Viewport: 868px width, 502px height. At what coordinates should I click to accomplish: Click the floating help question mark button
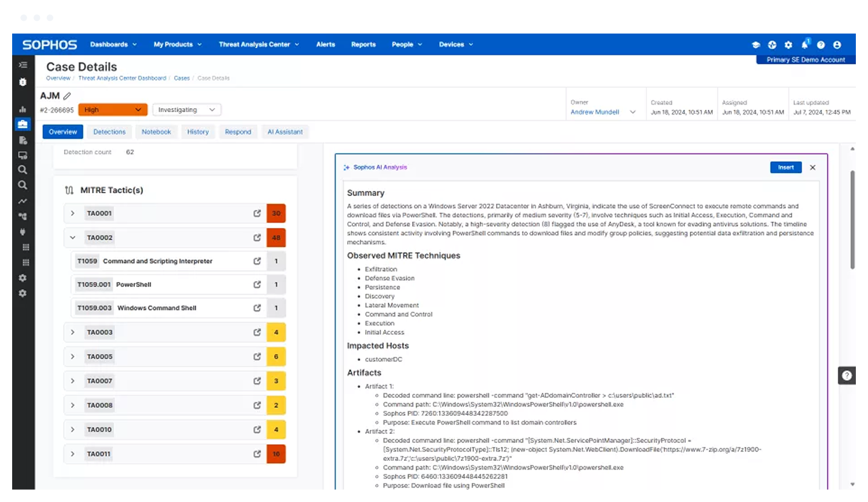point(847,375)
